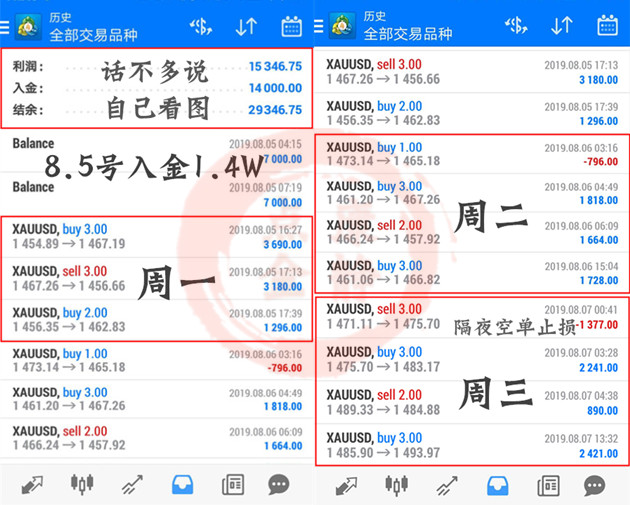Tap the symbol filter icon in left panel header
This screenshot has height=505, width=630.
point(200,26)
